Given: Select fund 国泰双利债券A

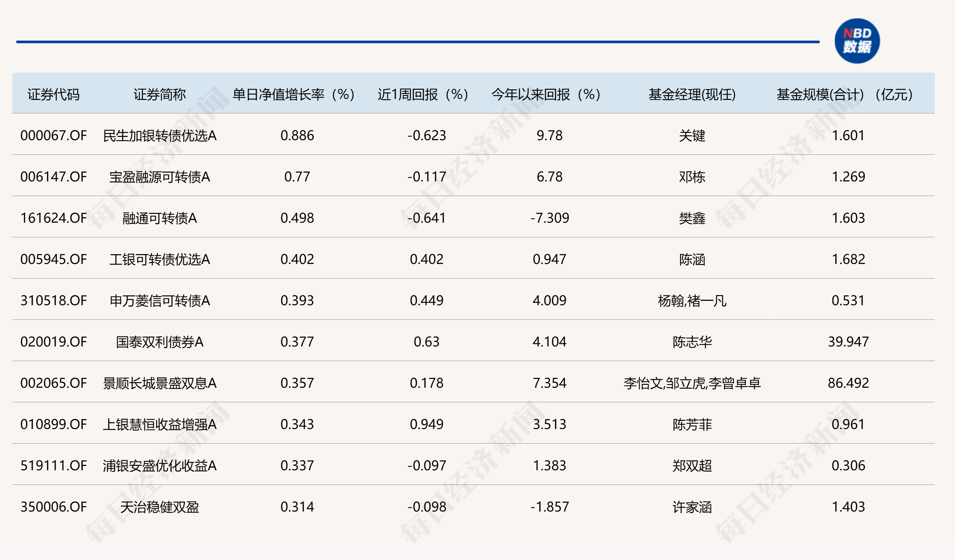Looking at the screenshot, I should point(159,342).
